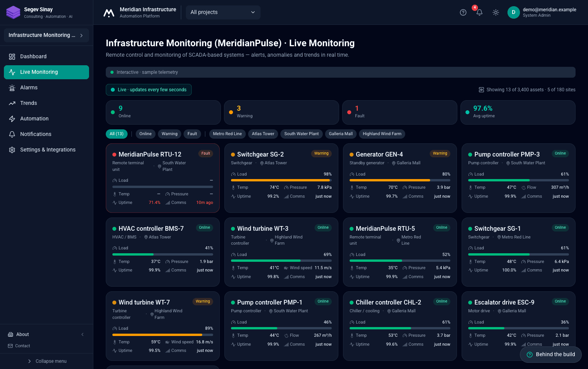Screen dimensions: 588x369
Task: Click the user avatar letter D
Action: pos(513,12)
